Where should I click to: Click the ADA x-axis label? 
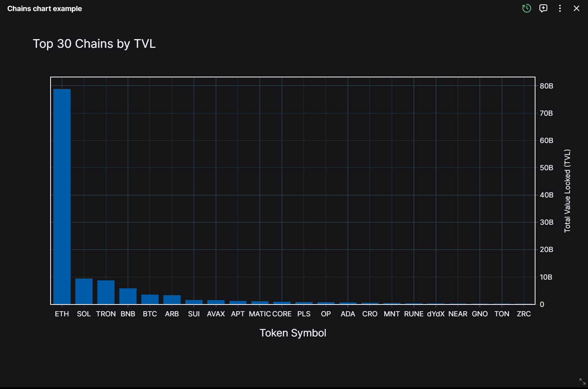click(x=348, y=314)
